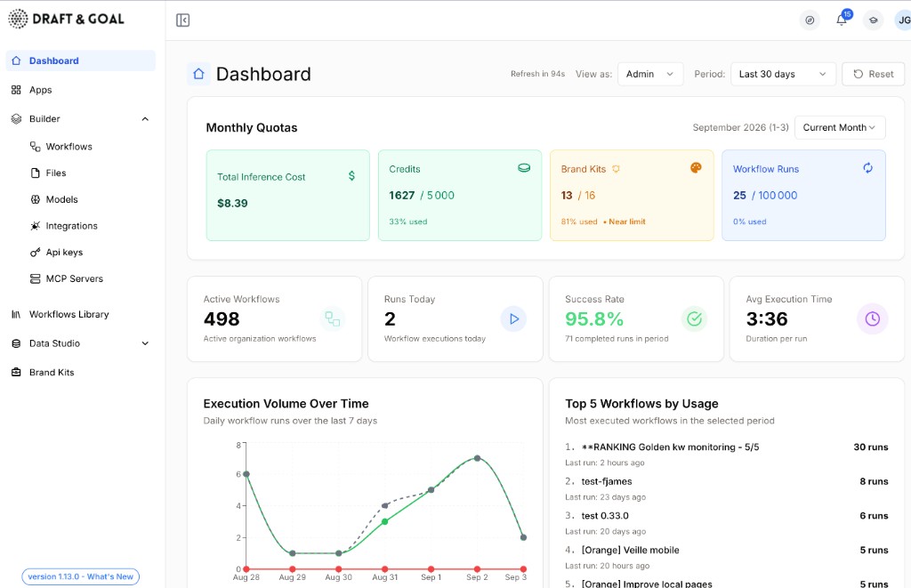Click the 498 active workflows value

pyautogui.click(x=222, y=319)
